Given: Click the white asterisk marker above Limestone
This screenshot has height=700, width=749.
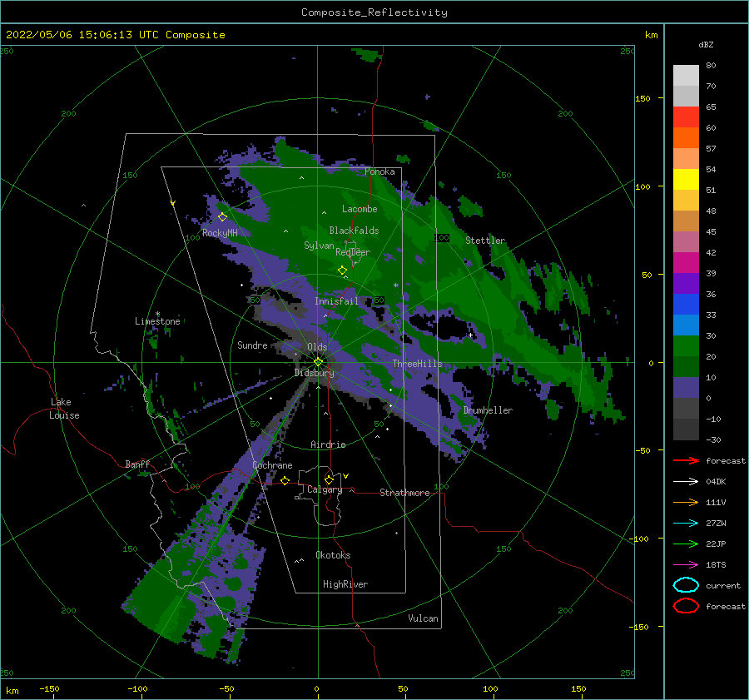Looking at the screenshot, I should (157, 314).
